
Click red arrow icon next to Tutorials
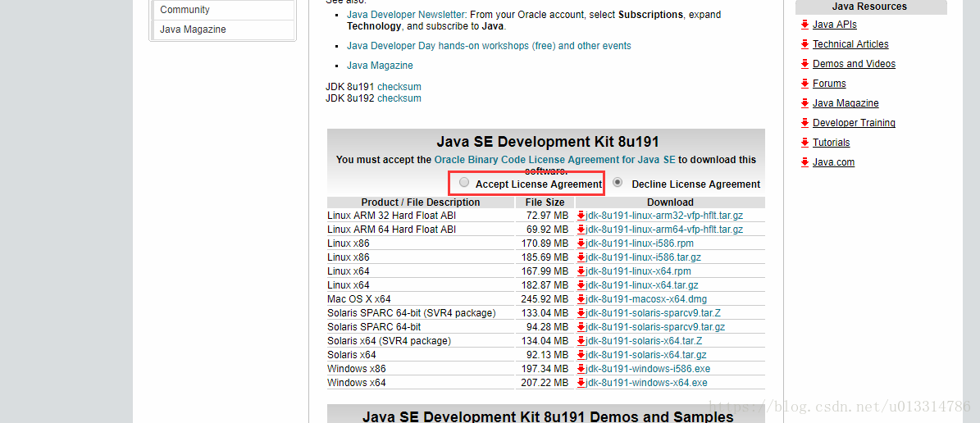click(805, 143)
